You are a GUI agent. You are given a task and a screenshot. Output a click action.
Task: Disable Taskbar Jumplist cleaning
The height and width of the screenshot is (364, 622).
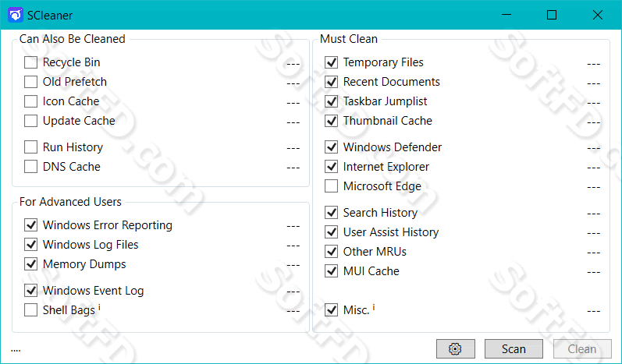[x=331, y=101]
